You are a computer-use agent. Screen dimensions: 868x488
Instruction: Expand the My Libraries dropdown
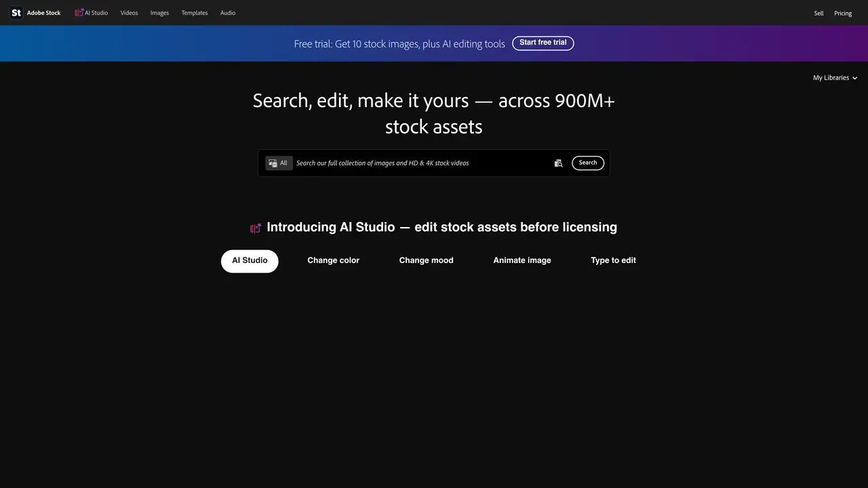coord(835,78)
